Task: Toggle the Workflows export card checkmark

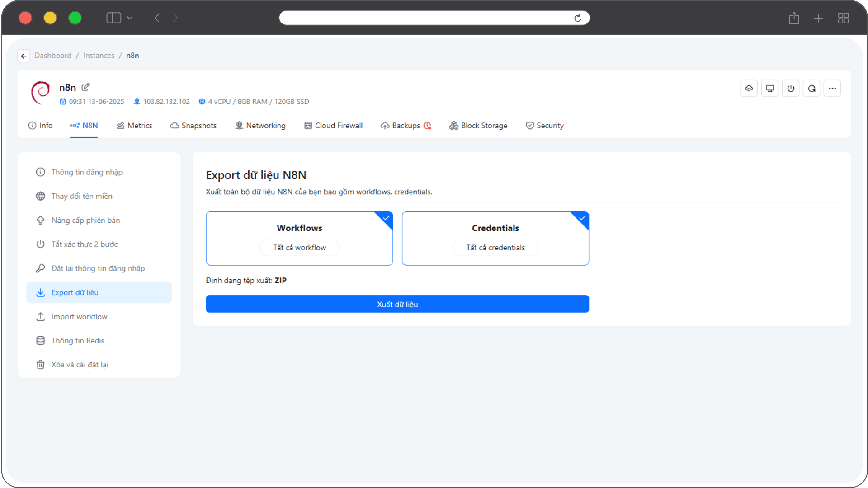Action: 386,218
